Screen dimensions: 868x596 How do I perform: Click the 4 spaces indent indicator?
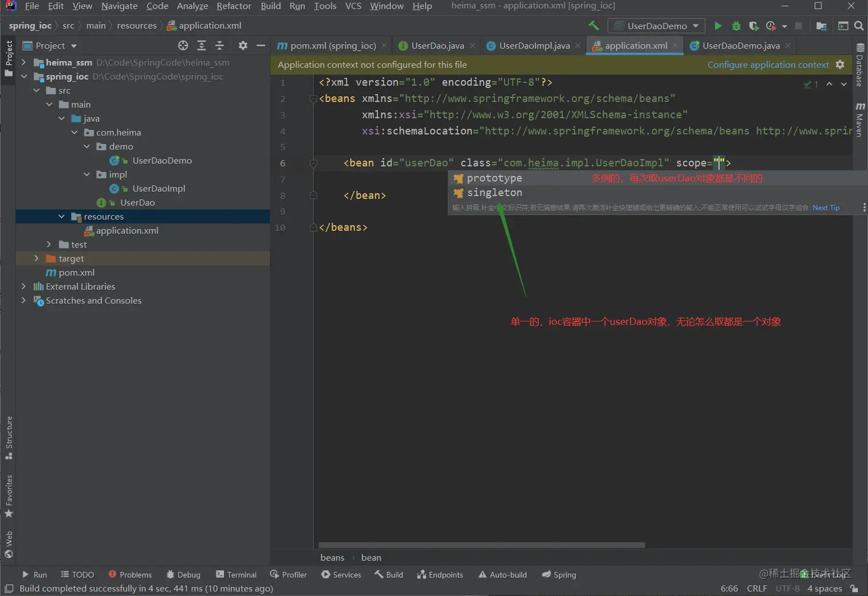pyautogui.click(x=824, y=589)
